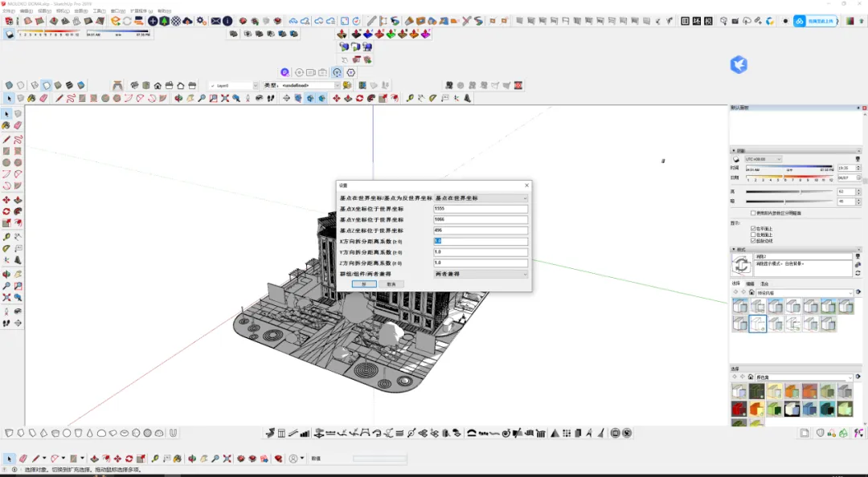Open the 基点在世界坐标 dropdown in dialog
Viewport: 868px width, 477px height.
tap(481, 198)
